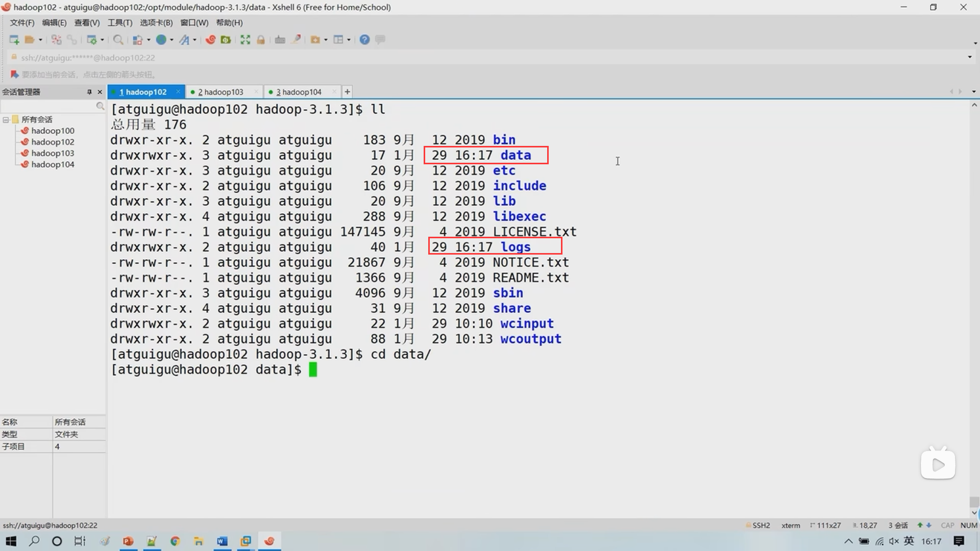Open Help with the blue question mark
The width and height of the screenshot is (980, 551).
(x=364, y=40)
